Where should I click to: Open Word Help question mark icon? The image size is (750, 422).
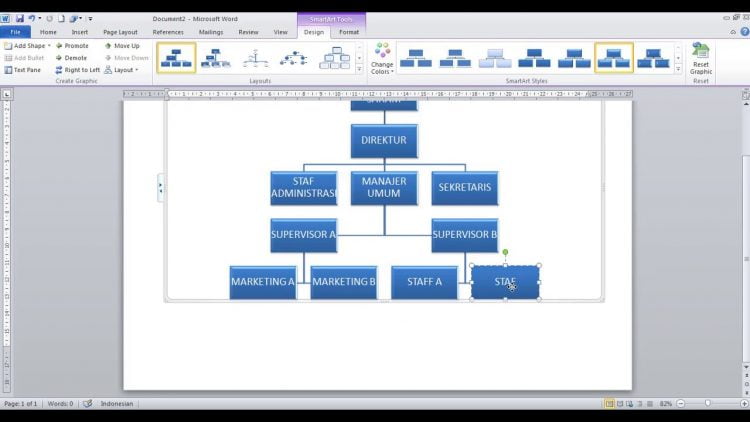click(745, 32)
